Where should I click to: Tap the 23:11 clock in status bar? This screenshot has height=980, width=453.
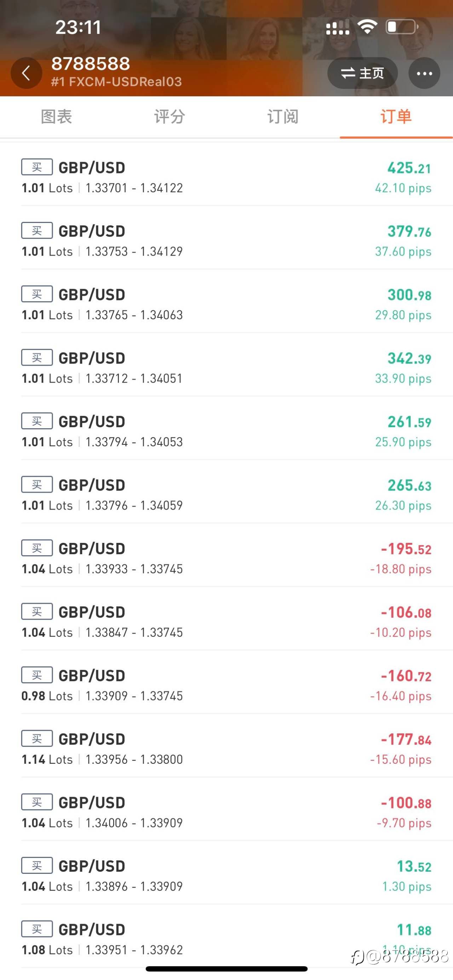click(78, 27)
